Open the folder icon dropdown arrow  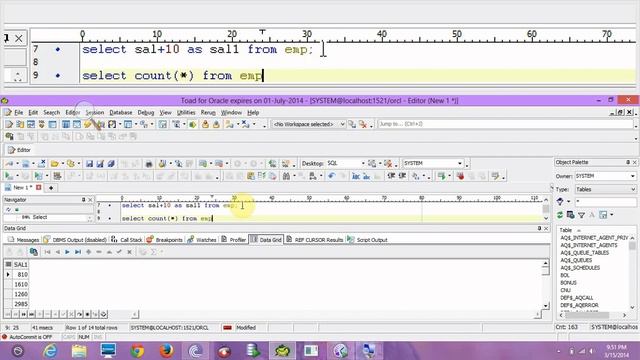pyautogui.click(x=62, y=164)
